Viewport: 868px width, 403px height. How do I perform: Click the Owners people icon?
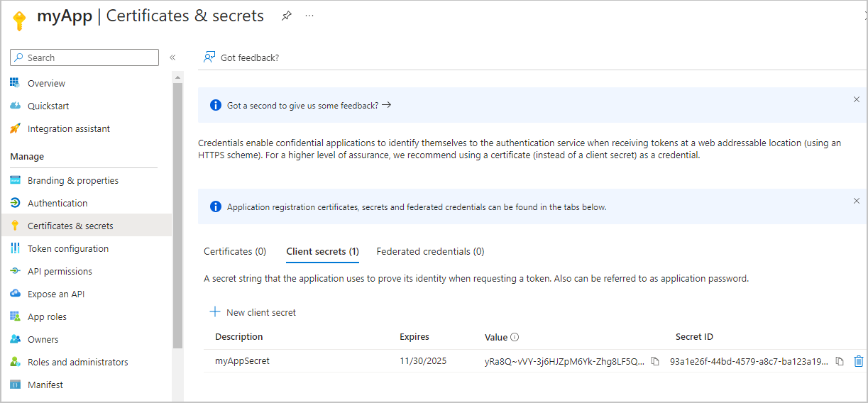(15, 339)
